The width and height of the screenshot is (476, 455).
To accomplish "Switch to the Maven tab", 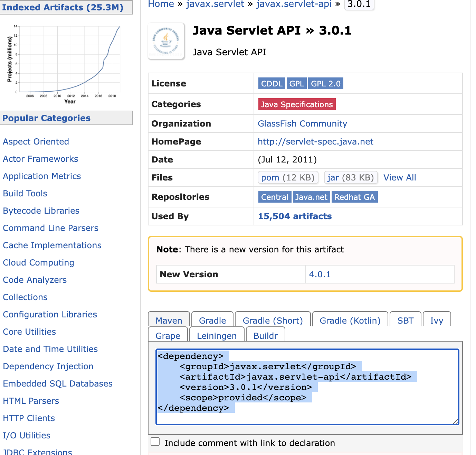I will click(169, 321).
